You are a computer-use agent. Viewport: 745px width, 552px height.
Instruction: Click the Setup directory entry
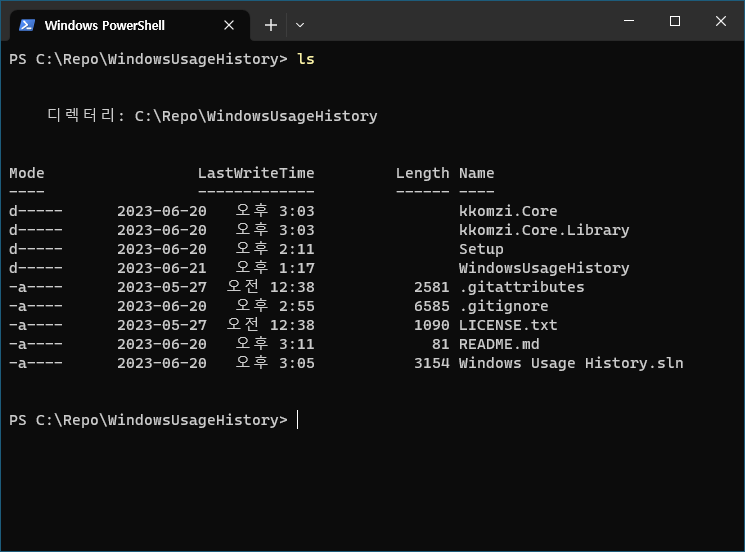(x=481, y=249)
